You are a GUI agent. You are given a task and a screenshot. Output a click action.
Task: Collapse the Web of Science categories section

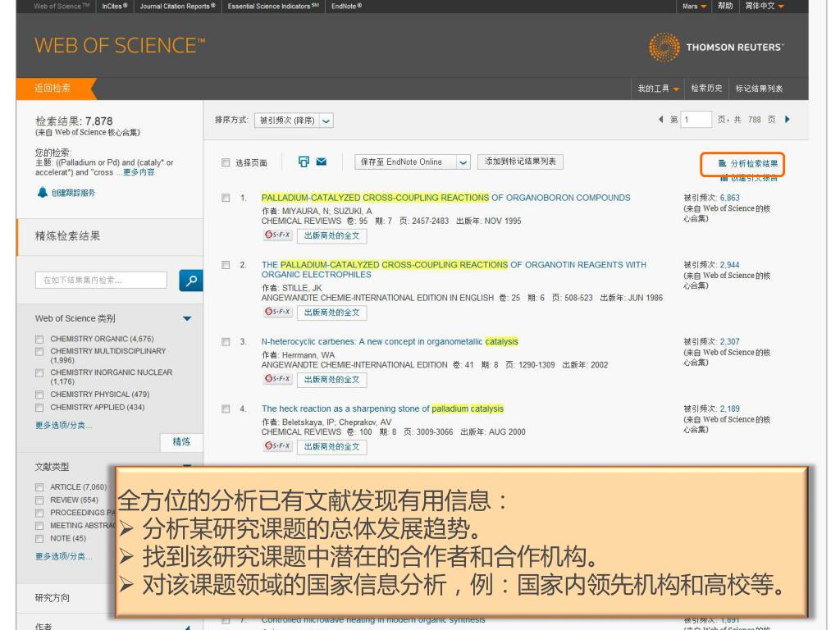(x=187, y=319)
